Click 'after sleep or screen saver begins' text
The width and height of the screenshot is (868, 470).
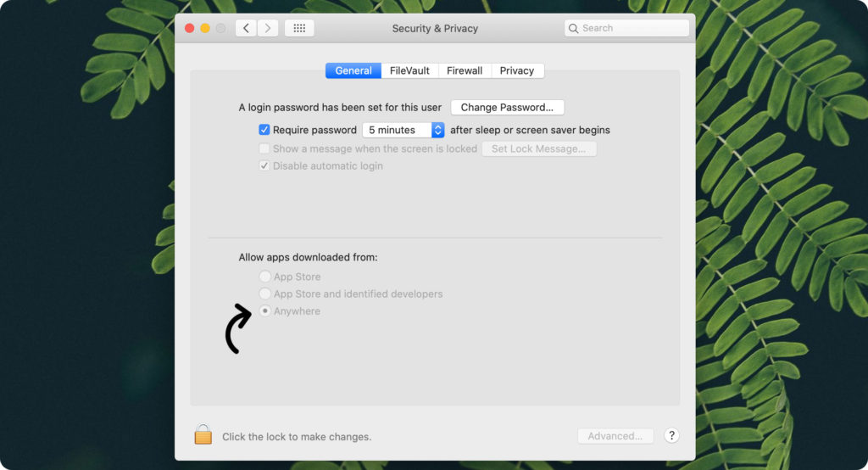tap(530, 130)
